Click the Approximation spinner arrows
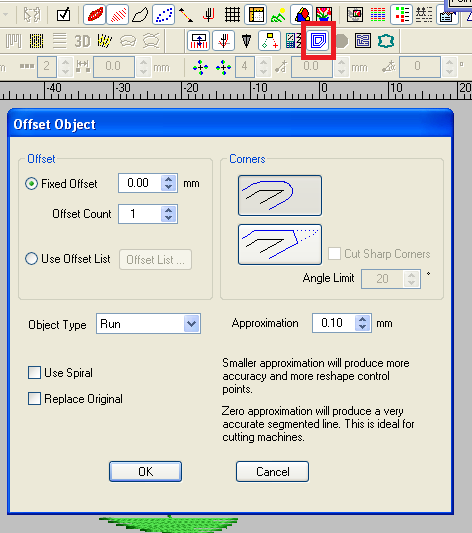Viewport: 472px width, 533px height. (x=363, y=323)
